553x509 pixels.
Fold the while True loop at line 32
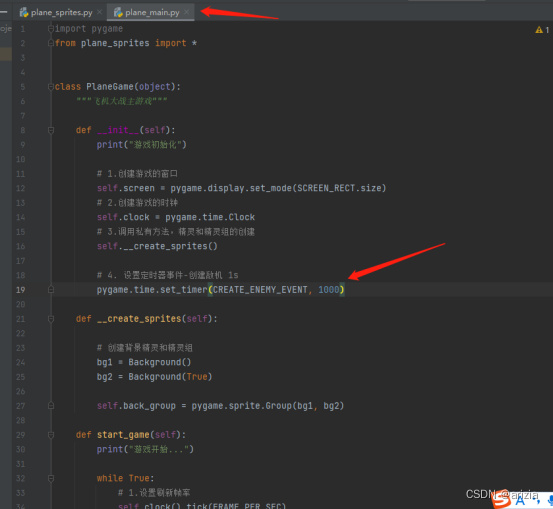point(51,479)
